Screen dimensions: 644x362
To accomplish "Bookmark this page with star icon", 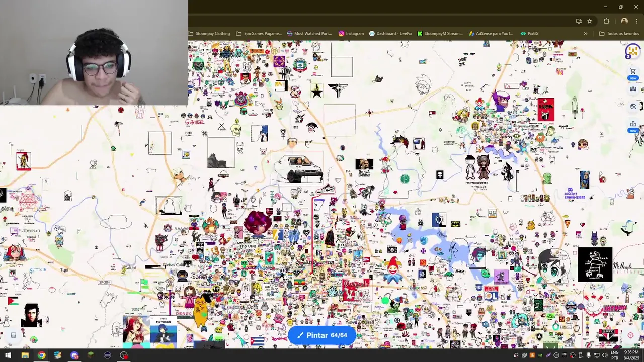I will pyautogui.click(x=590, y=21).
